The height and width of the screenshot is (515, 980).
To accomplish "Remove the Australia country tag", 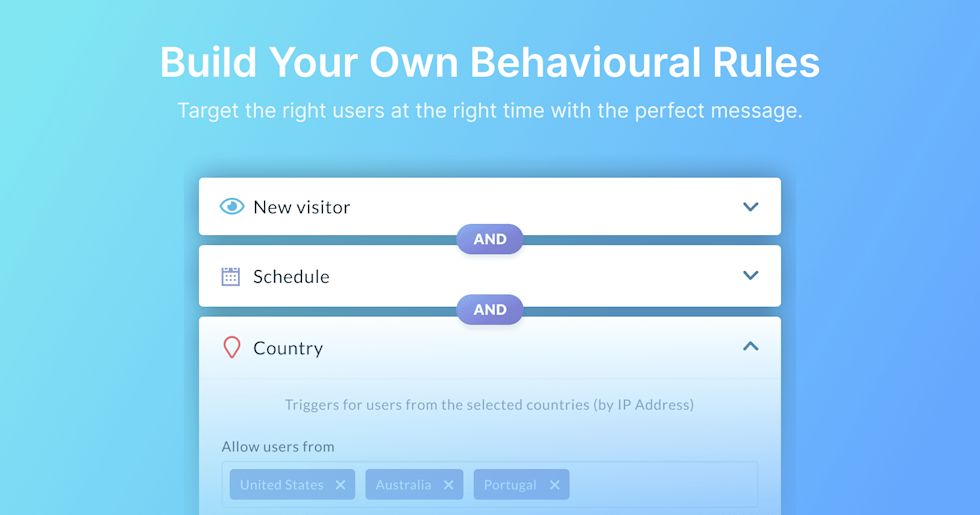I will pos(448,485).
